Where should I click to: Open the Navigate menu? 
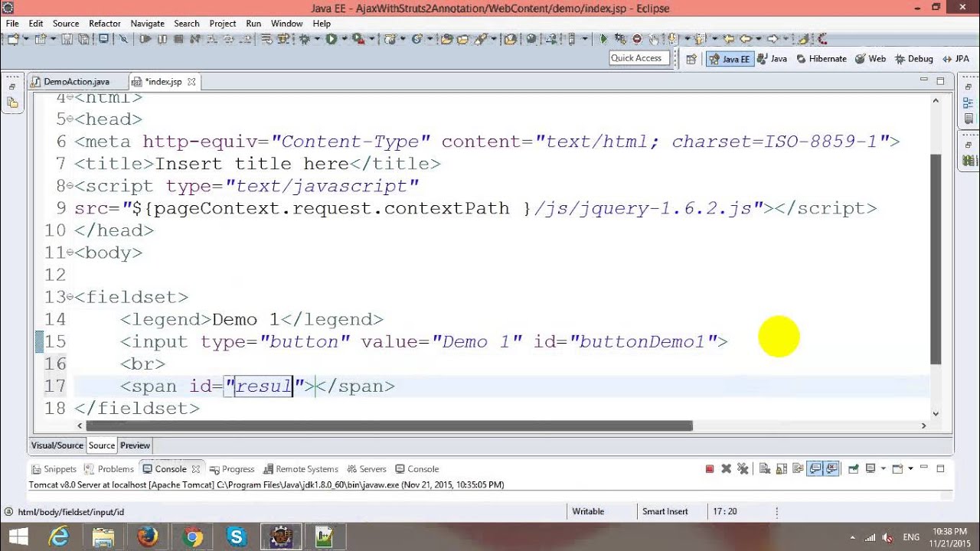tap(148, 24)
